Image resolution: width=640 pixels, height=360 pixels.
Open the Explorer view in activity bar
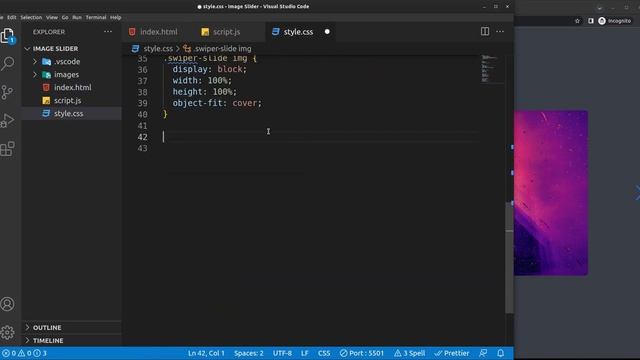tap(7, 36)
